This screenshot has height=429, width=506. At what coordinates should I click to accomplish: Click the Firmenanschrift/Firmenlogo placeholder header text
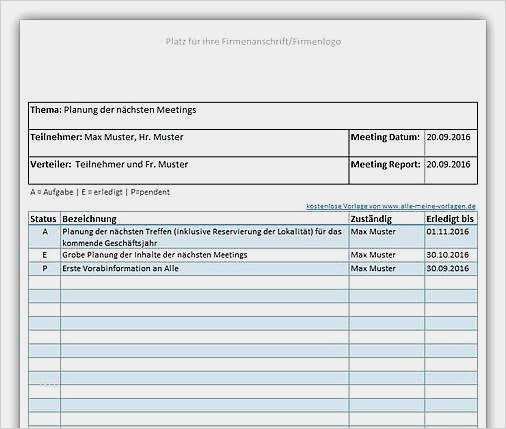pyautogui.click(x=253, y=42)
